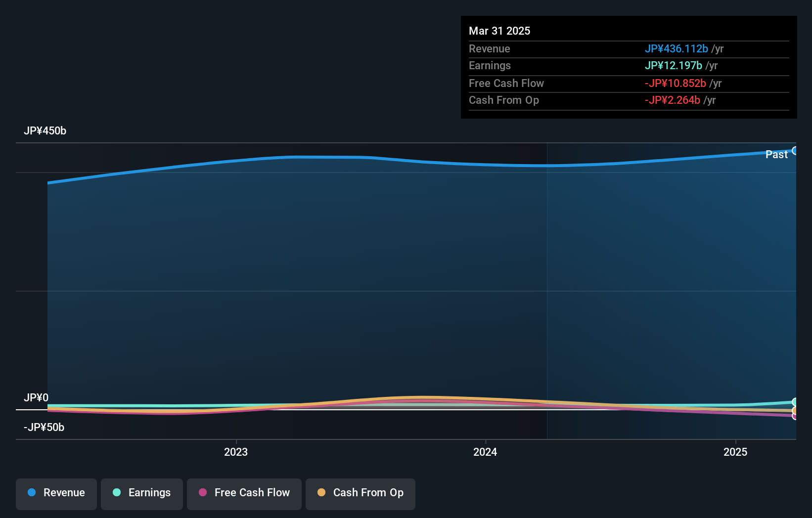The width and height of the screenshot is (812, 518).
Task: Click the -JP¥10.852b free cash flow value
Action: point(675,83)
